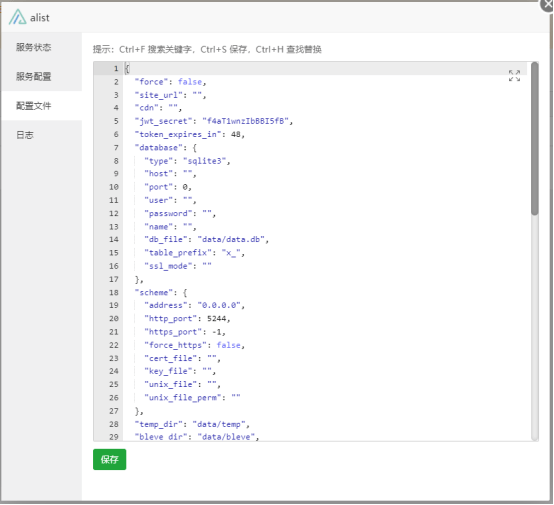Screen dimensions: 554x505
Task: Click the token_expires_in value 48
Action: click(236, 135)
